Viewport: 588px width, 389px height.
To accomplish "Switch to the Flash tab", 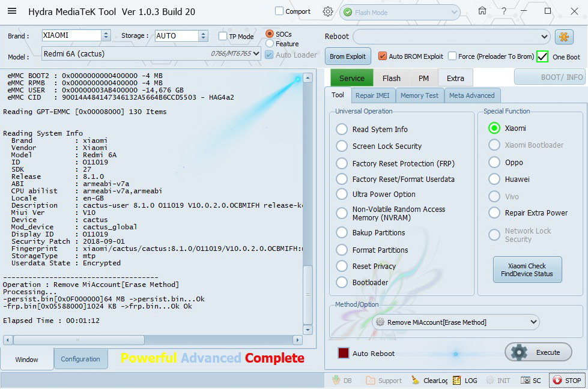I will [x=392, y=78].
